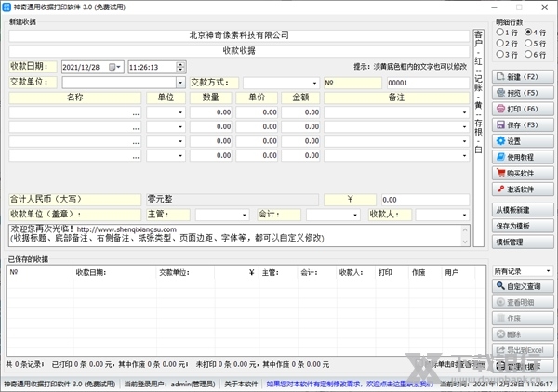Click the 新建 (F2) new receipt button
Image resolution: width=558 pixels, height=392 pixels.
(522, 77)
